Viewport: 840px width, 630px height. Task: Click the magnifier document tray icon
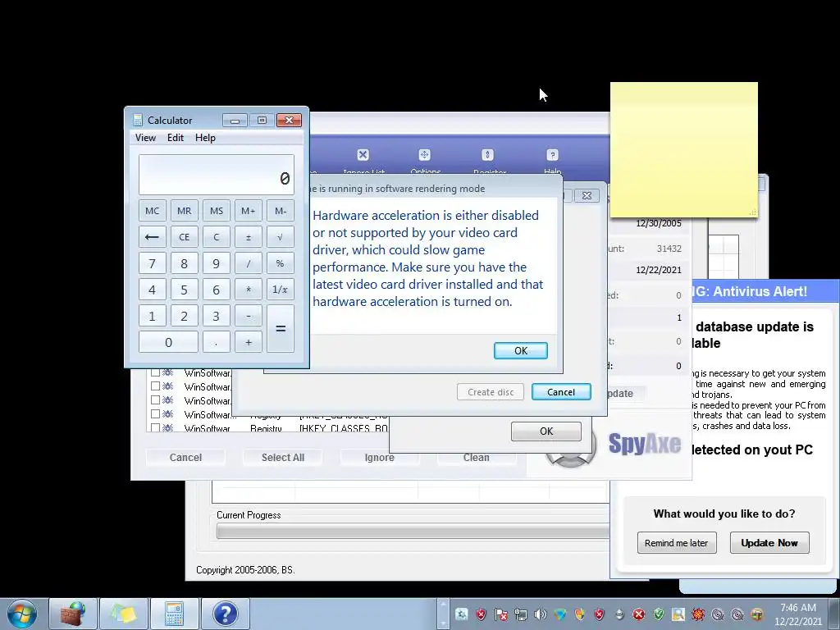click(x=678, y=614)
